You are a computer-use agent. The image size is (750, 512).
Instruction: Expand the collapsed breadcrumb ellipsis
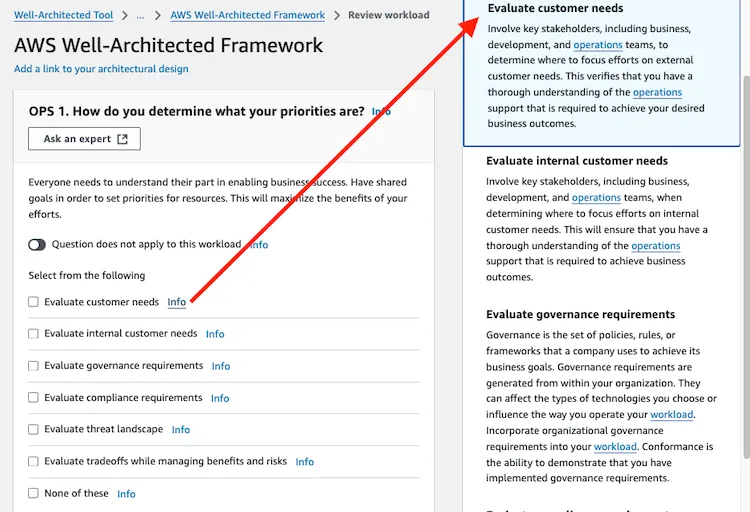point(140,16)
